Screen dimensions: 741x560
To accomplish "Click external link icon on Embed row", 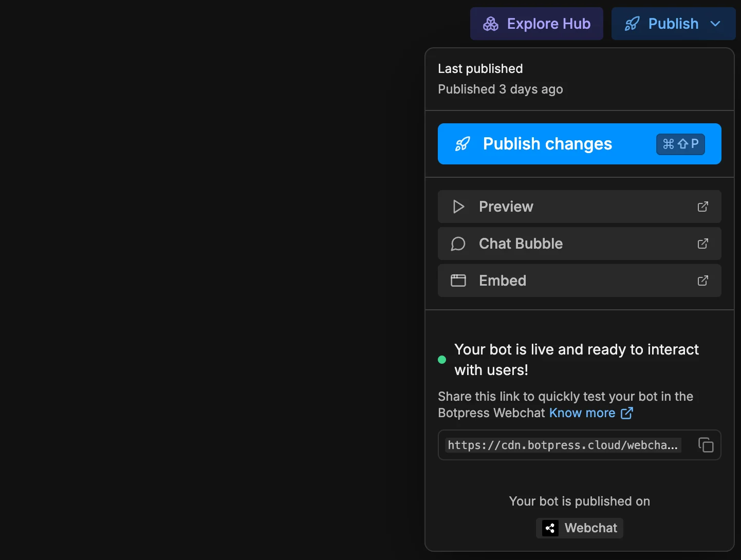I will coord(703,281).
